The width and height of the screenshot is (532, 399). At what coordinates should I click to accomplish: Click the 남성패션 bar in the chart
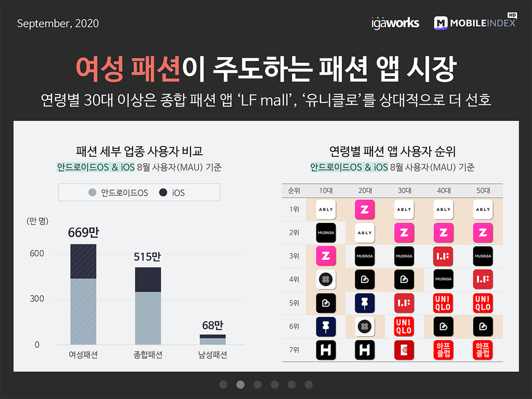pos(212,340)
